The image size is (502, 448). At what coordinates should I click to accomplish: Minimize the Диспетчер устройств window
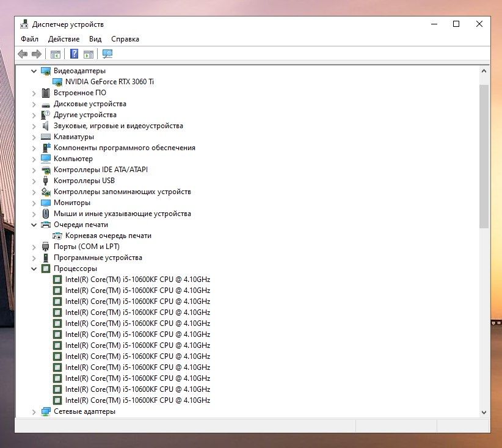(x=434, y=24)
